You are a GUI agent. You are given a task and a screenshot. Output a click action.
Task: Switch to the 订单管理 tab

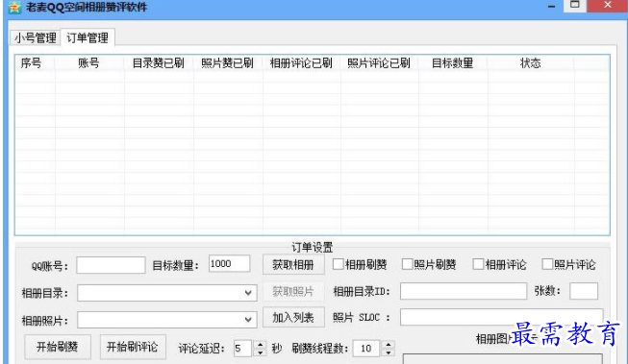click(x=88, y=38)
